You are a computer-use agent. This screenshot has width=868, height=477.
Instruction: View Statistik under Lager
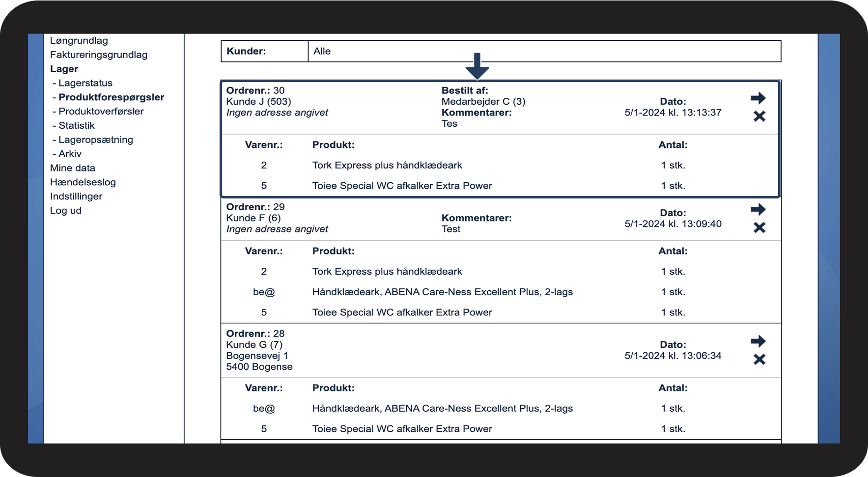77,126
